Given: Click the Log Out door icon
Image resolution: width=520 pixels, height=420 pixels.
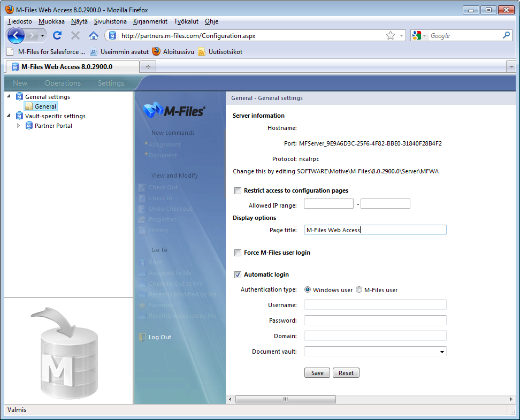Looking at the screenshot, I should point(142,337).
